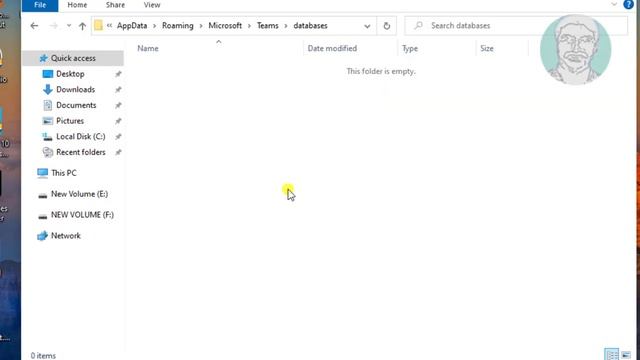Open the View ribbon tab
This screenshot has height=360, width=640.
tap(152, 5)
